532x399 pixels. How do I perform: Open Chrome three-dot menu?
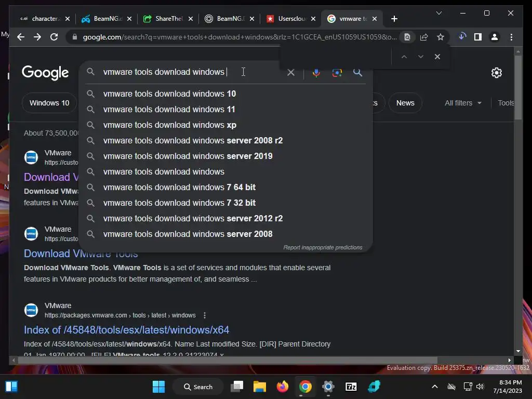coord(511,37)
